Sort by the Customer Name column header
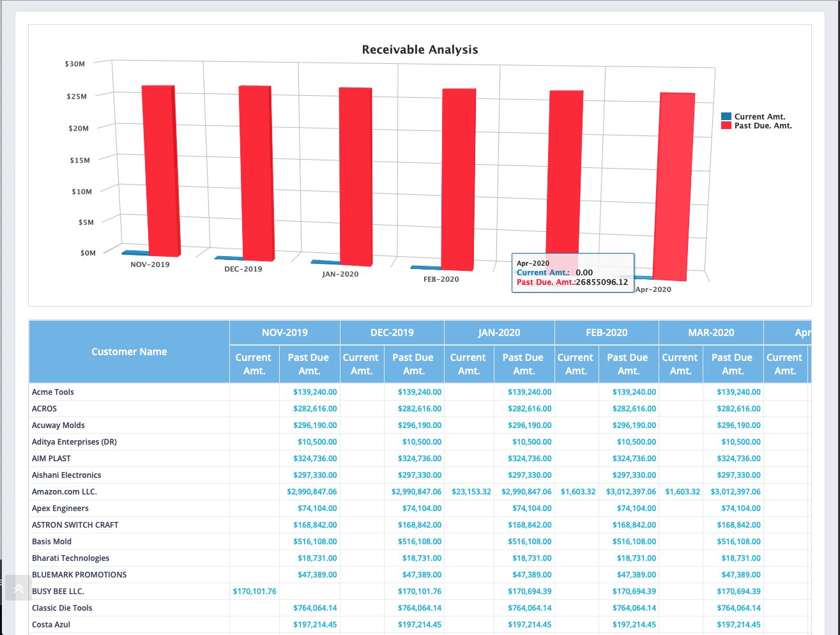 point(129,352)
